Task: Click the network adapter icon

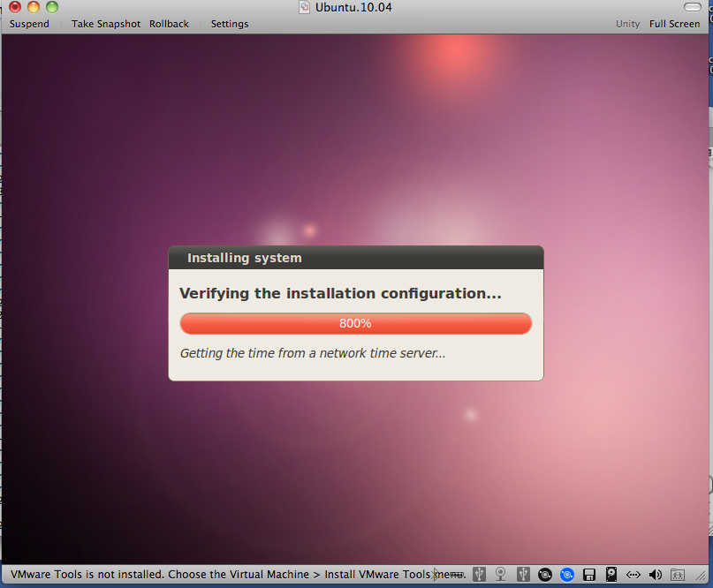Action: pos(633,576)
